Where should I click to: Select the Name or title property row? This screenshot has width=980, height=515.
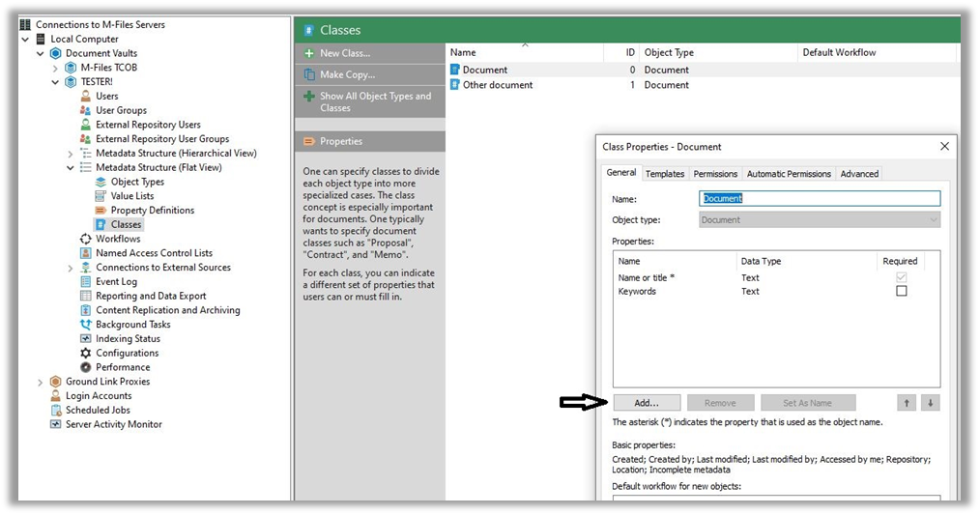point(768,277)
